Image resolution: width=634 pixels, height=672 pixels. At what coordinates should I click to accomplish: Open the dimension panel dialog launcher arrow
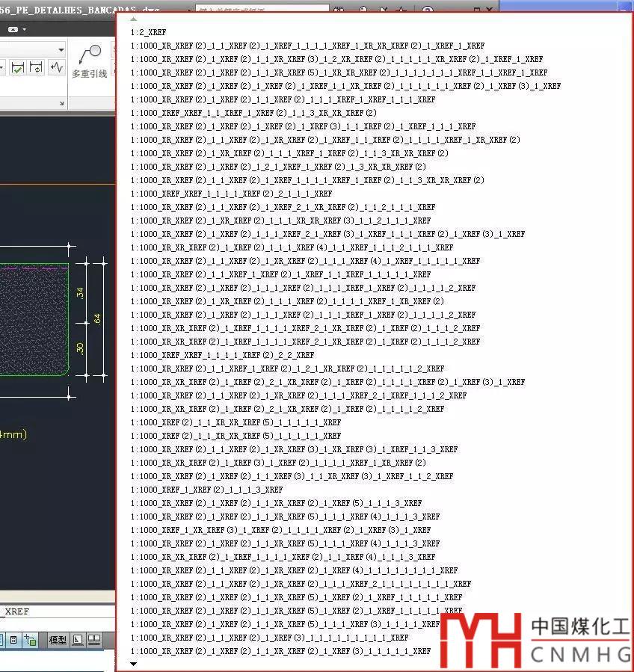(x=62, y=103)
